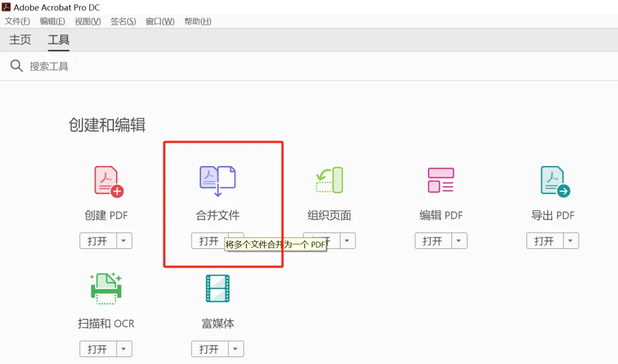Expand the dropdown arrow beside 创建 PDF 打开
This screenshot has width=618, height=364.
click(124, 240)
